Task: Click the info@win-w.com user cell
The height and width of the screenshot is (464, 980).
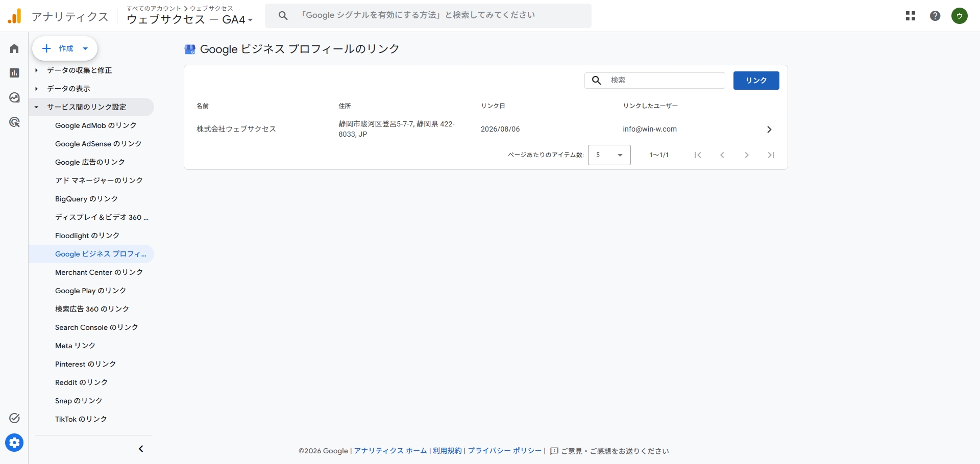Action: tap(650, 130)
